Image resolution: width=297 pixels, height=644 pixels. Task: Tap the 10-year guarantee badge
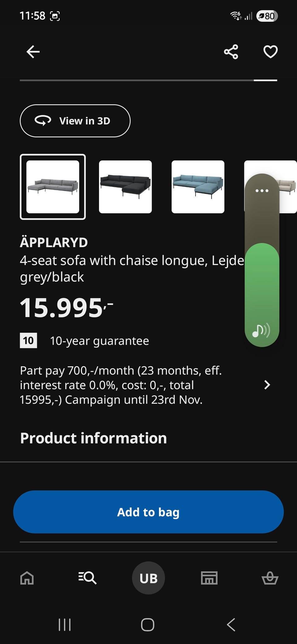pos(28,341)
